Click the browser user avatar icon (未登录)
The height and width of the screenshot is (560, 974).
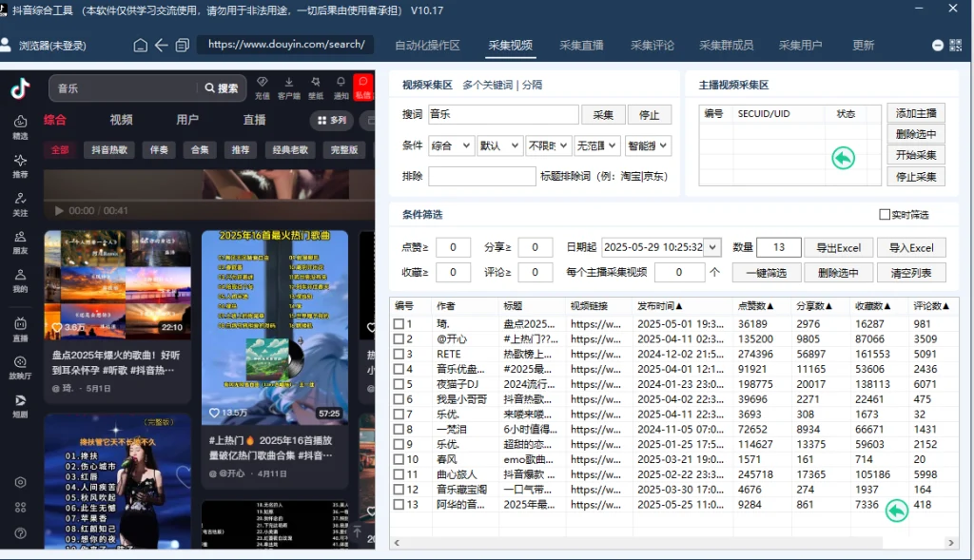(6, 45)
